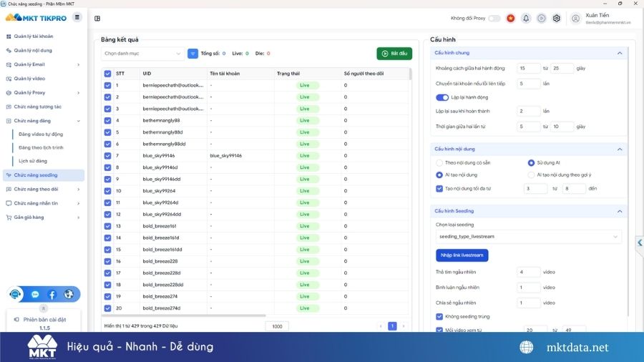Screen dimensions: 644x362
Task: Click Số người theo dõi column header
Action: pyautogui.click(x=364, y=74)
